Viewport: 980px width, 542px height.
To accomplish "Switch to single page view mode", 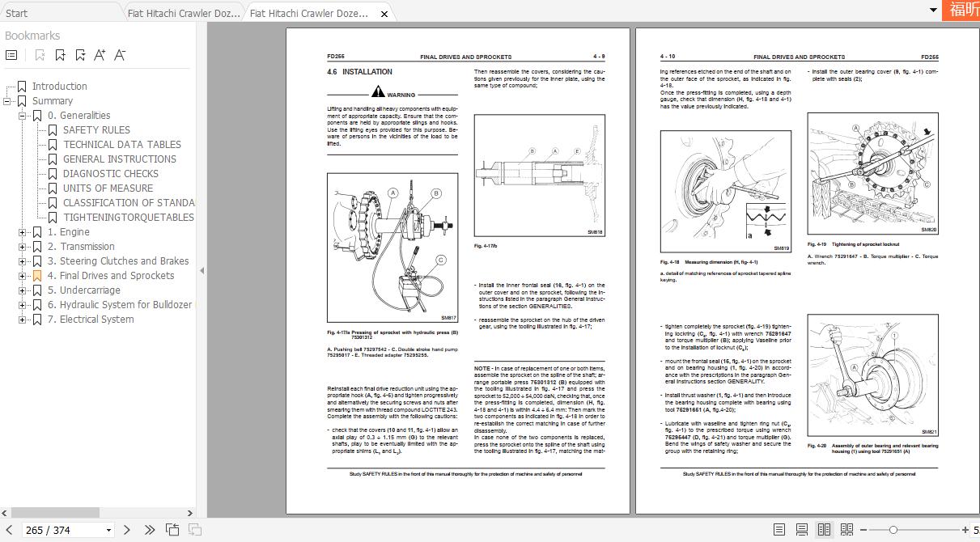I will [779, 530].
